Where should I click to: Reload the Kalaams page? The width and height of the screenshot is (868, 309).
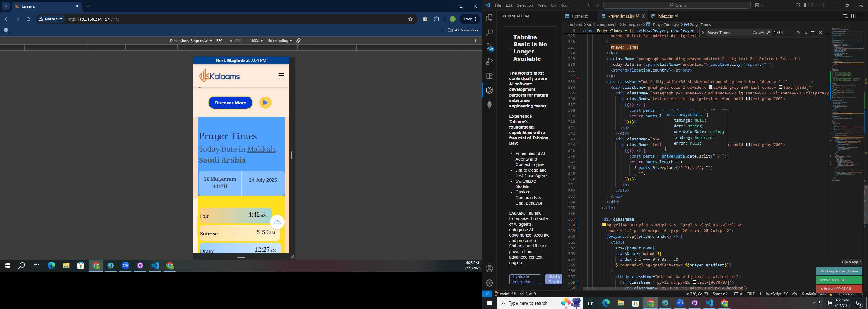pos(29,19)
